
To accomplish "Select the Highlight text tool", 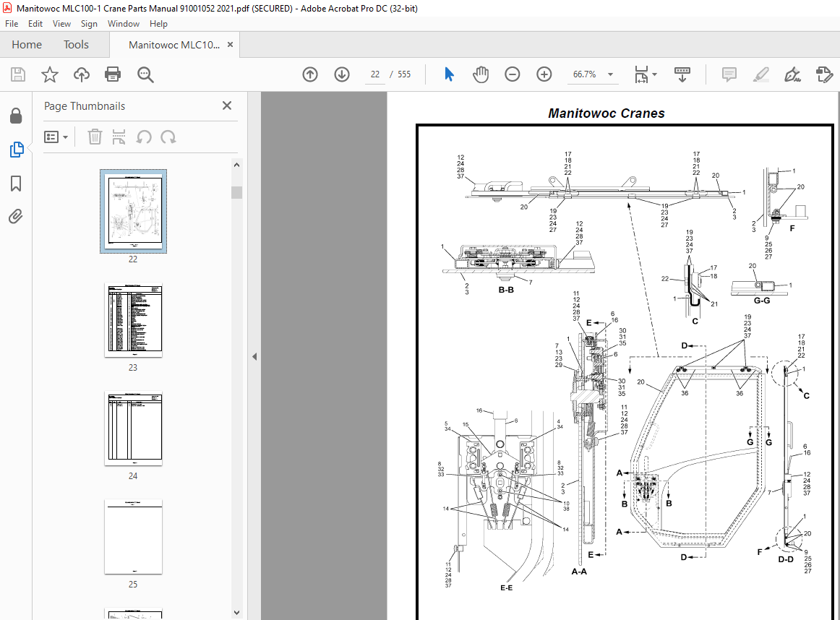I will click(x=760, y=74).
